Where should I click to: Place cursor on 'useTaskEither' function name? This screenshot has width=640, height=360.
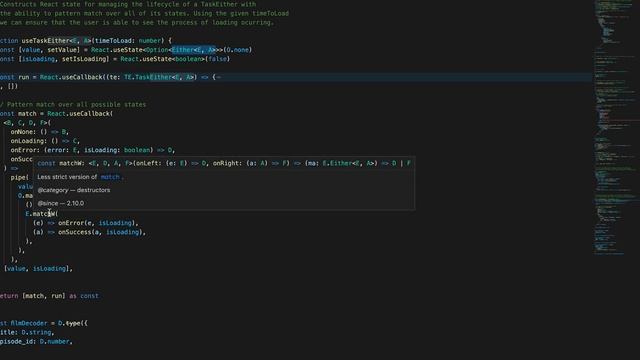[46, 41]
